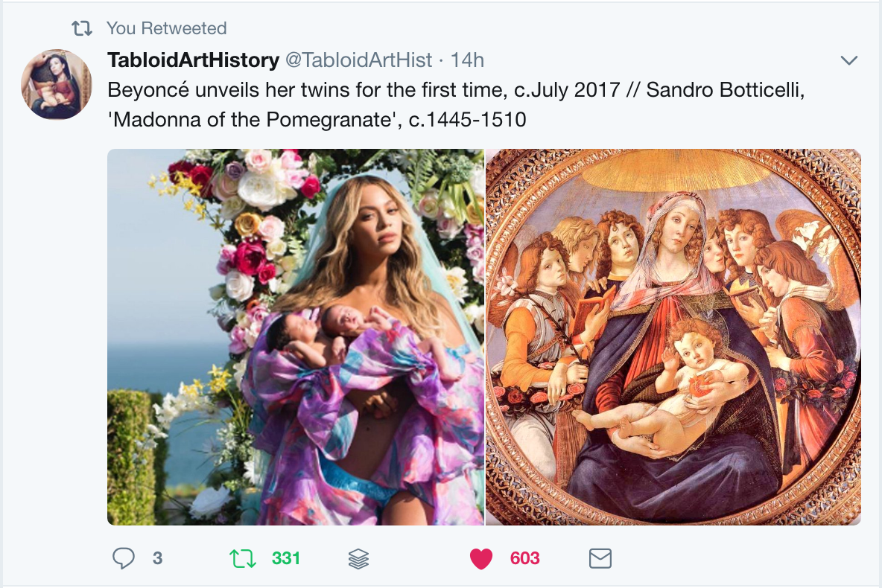Visit the @TabloidArtHist handle link

(x=359, y=60)
